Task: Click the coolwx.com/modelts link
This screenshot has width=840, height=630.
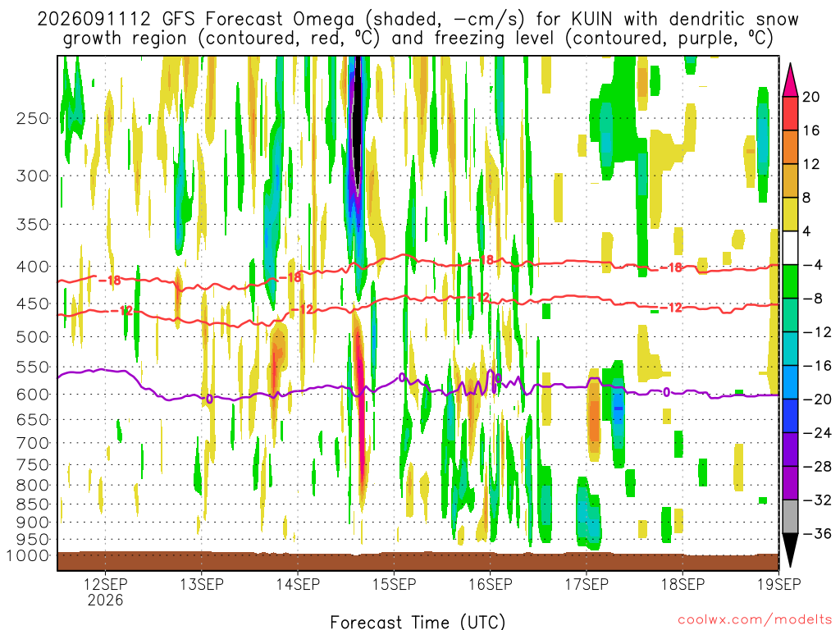Action: (755, 620)
